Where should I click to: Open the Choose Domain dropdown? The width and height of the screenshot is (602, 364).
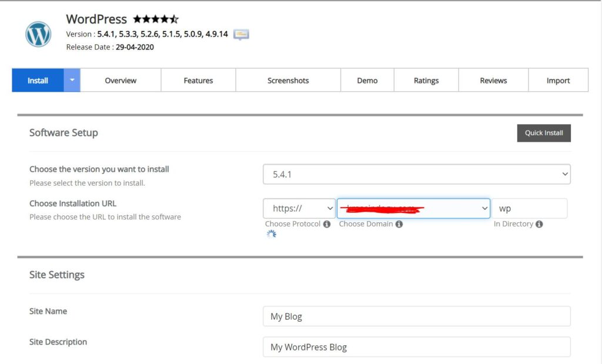point(413,209)
